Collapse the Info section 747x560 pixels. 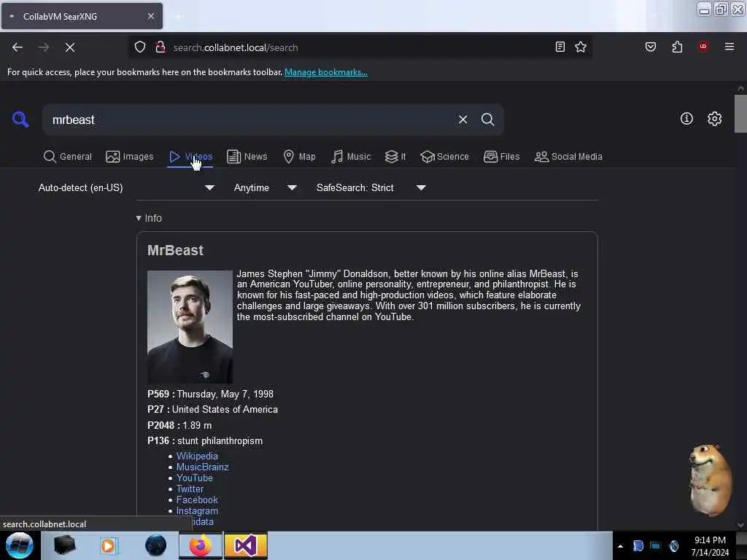pyautogui.click(x=149, y=218)
